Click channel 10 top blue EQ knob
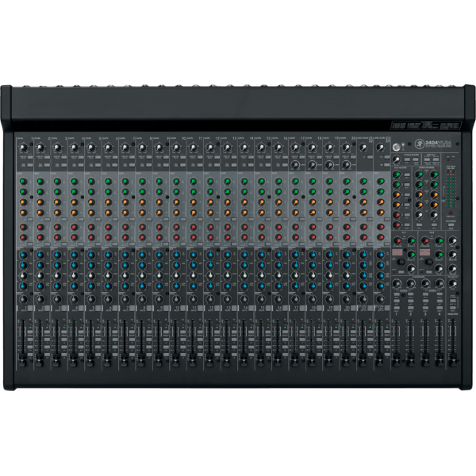 [x=175, y=255]
